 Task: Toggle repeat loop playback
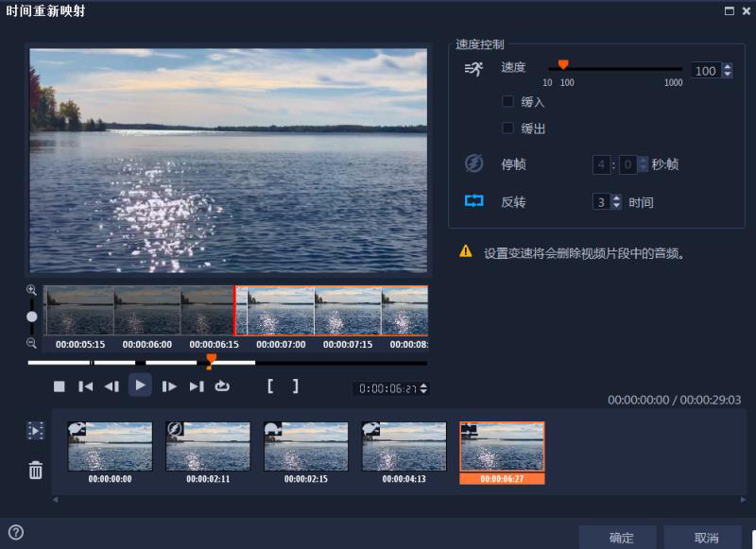222,386
